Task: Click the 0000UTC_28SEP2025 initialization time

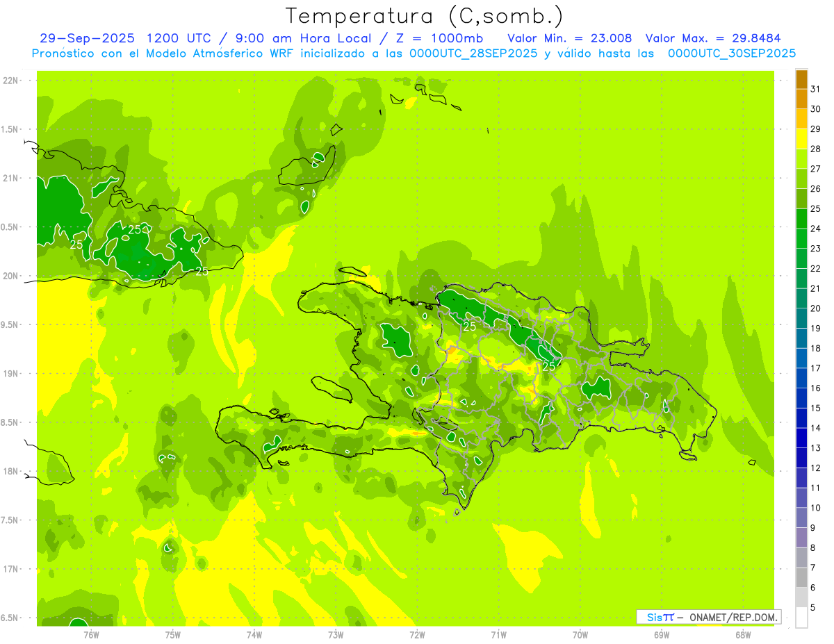Action: tap(473, 53)
